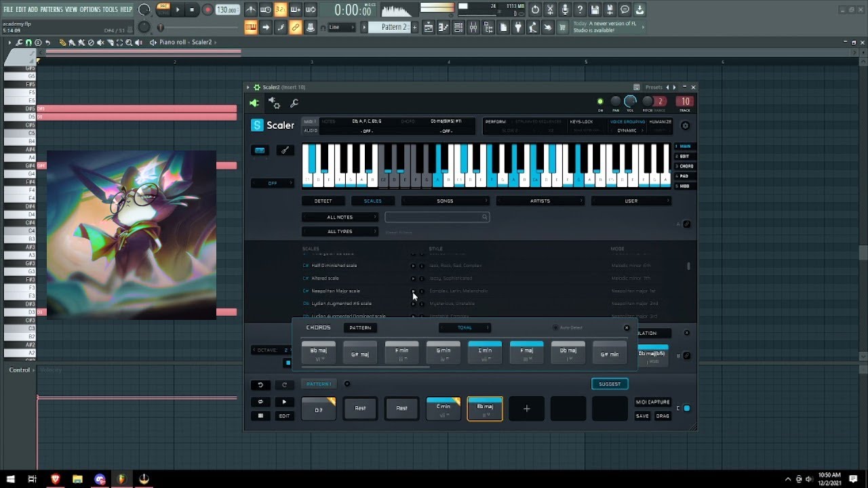Open the USER dropdown in Scaler

[631, 201]
